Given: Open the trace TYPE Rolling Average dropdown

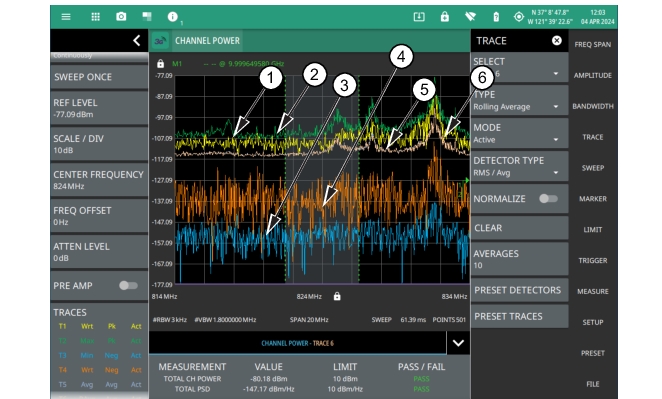Looking at the screenshot, I should coord(519,100).
